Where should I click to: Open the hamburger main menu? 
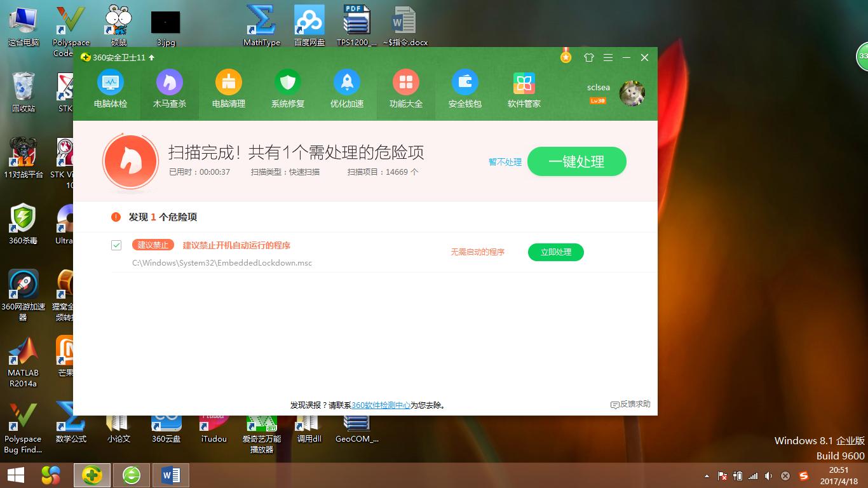(607, 57)
